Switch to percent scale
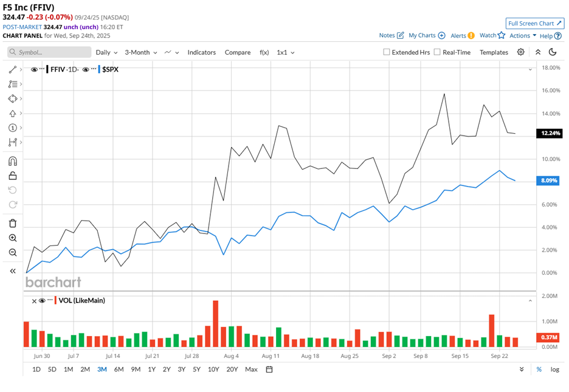This screenshot has width=569, height=392. point(539,370)
